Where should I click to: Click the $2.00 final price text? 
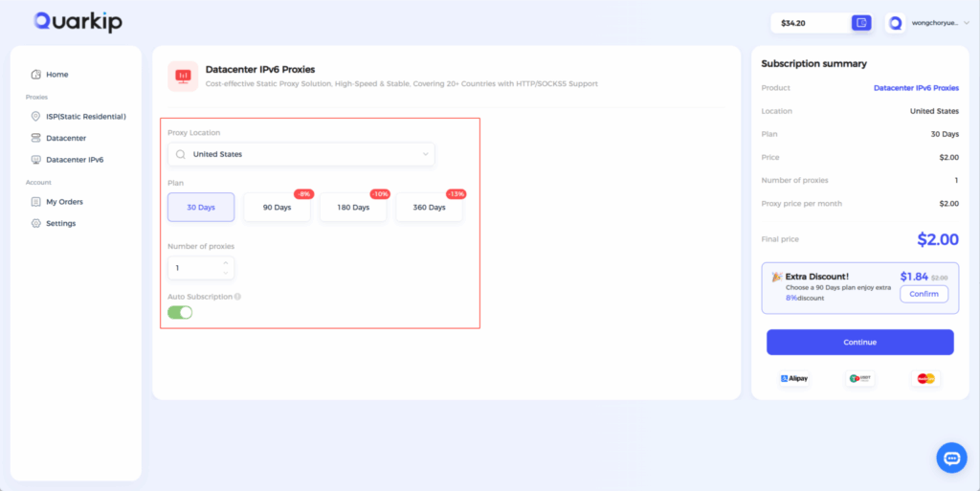click(x=938, y=239)
